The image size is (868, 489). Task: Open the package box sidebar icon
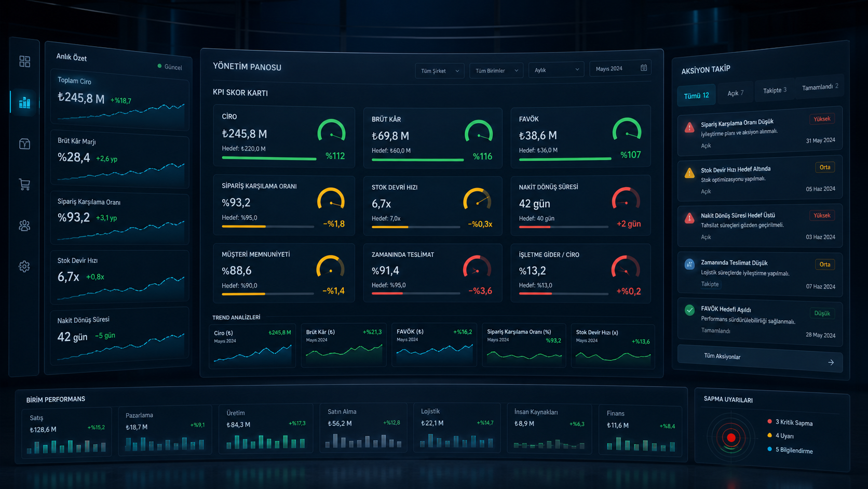[x=24, y=144]
